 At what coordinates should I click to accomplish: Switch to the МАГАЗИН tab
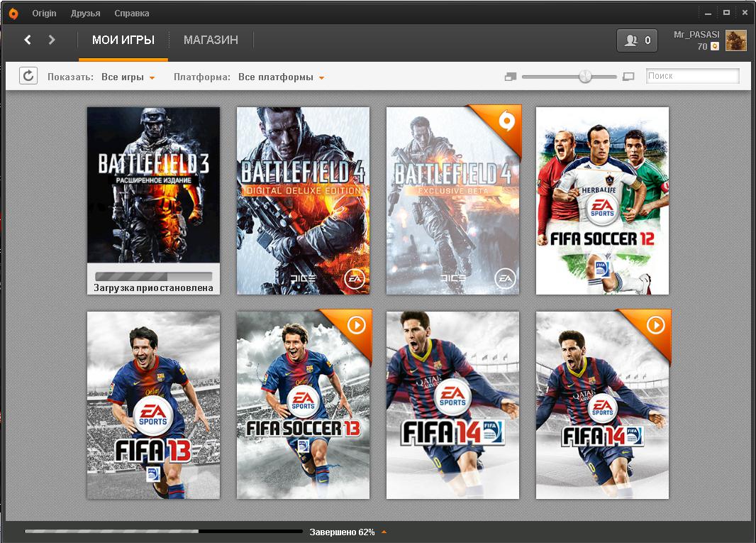pyautogui.click(x=211, y=40)
